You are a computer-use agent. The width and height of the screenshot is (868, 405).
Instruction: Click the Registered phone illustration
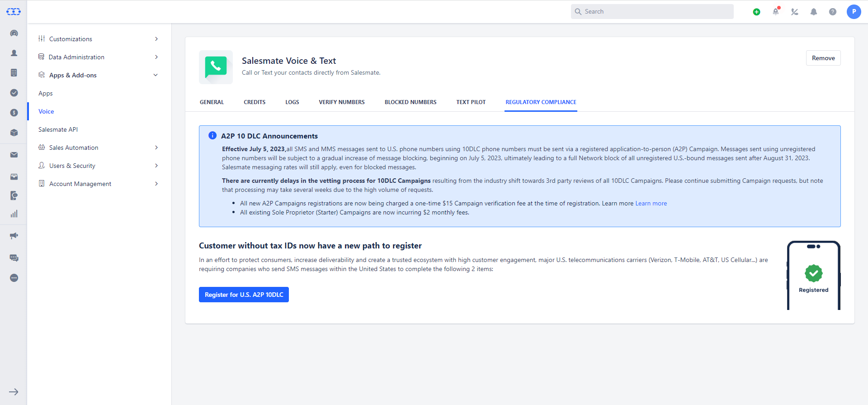tap(814, 275)
